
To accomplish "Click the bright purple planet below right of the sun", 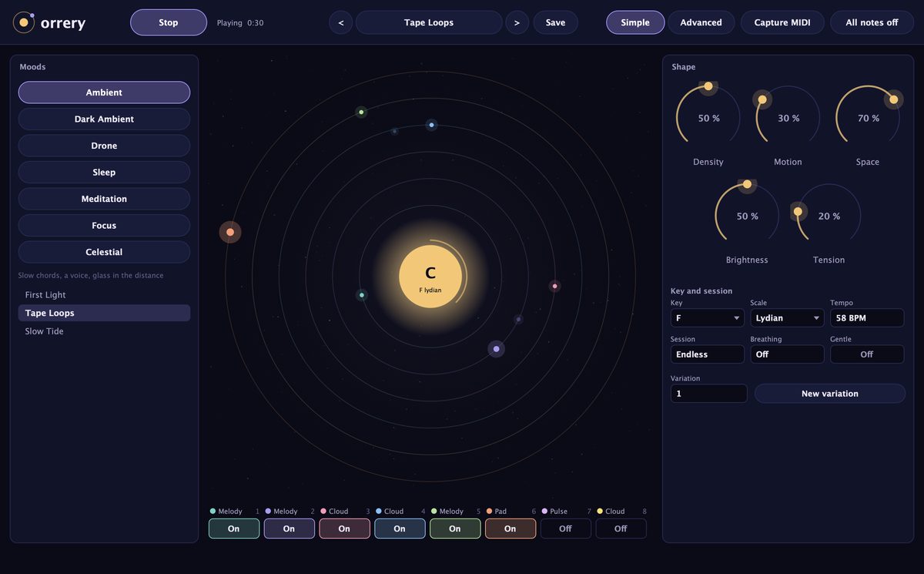I will tap(496, 349).
